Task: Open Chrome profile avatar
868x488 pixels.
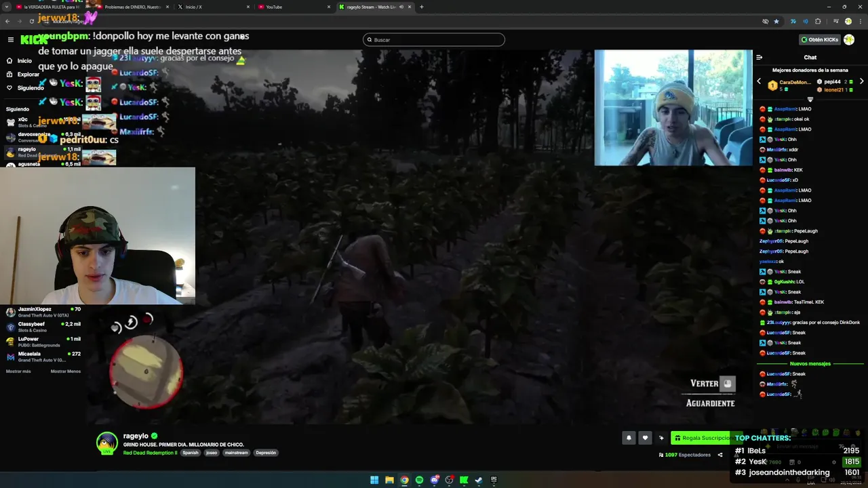Action: click(x=848, y=22)
